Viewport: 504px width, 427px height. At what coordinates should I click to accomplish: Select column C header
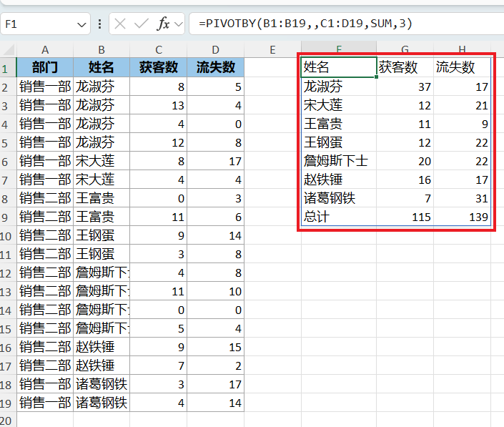pos(159,50)
